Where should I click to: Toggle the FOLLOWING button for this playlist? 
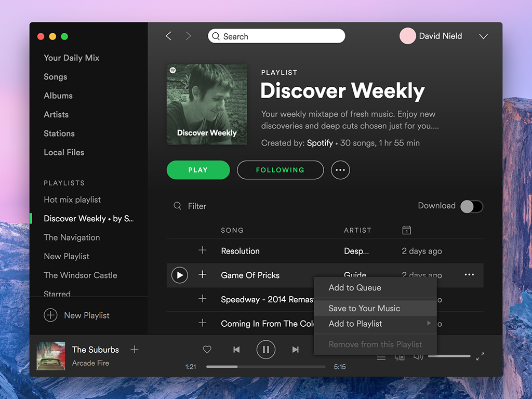click(280, 170)
